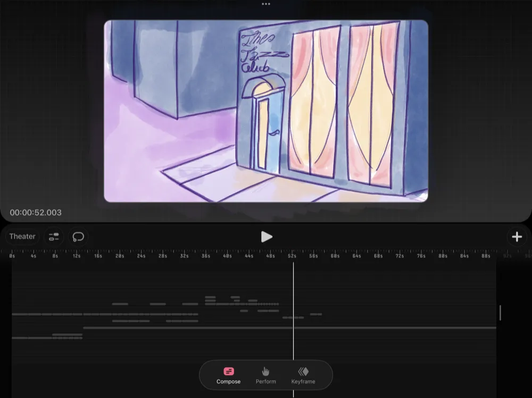The height and width of the screenshot is (398, 532).
Task: Open the Theater project gallery
Action: pos(22,236)
